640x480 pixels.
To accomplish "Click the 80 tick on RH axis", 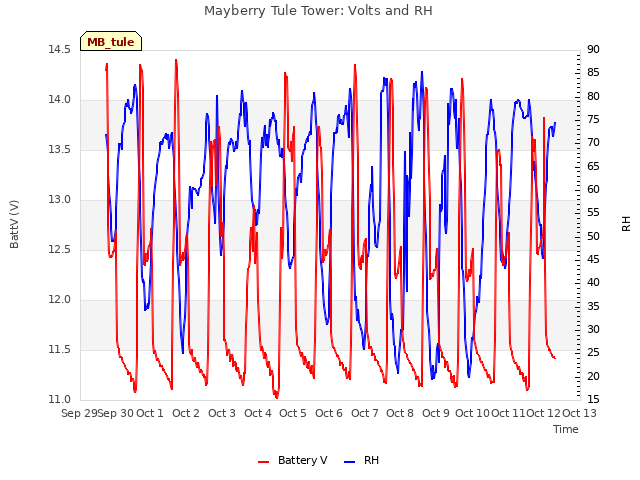I will point(593,96).
